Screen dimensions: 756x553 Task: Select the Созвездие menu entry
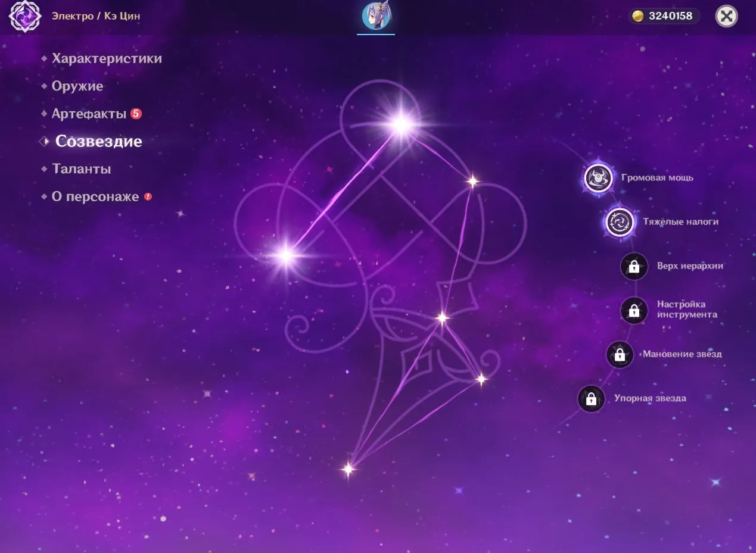(x=98, y=141)
